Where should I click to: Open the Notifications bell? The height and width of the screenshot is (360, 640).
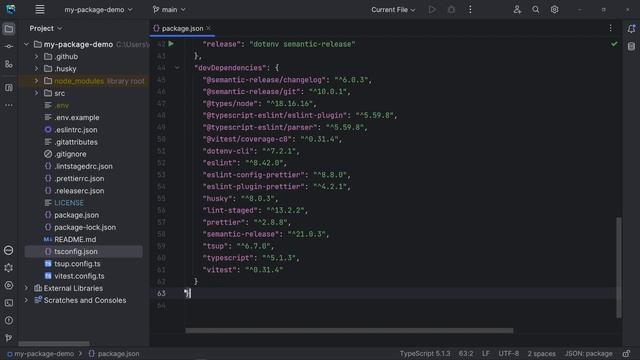tap(631, 29)
